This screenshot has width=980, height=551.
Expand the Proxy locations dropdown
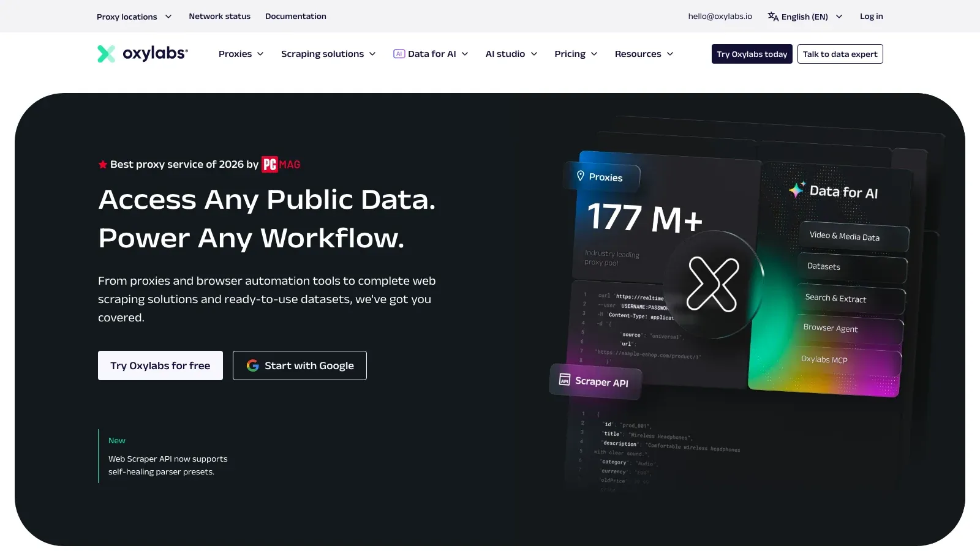tap(134, 17)
